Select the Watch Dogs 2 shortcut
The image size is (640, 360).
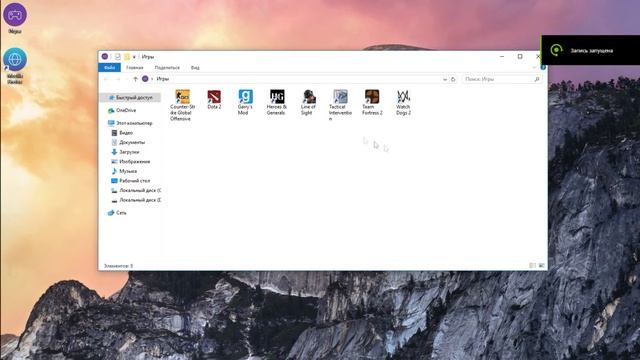403,102
